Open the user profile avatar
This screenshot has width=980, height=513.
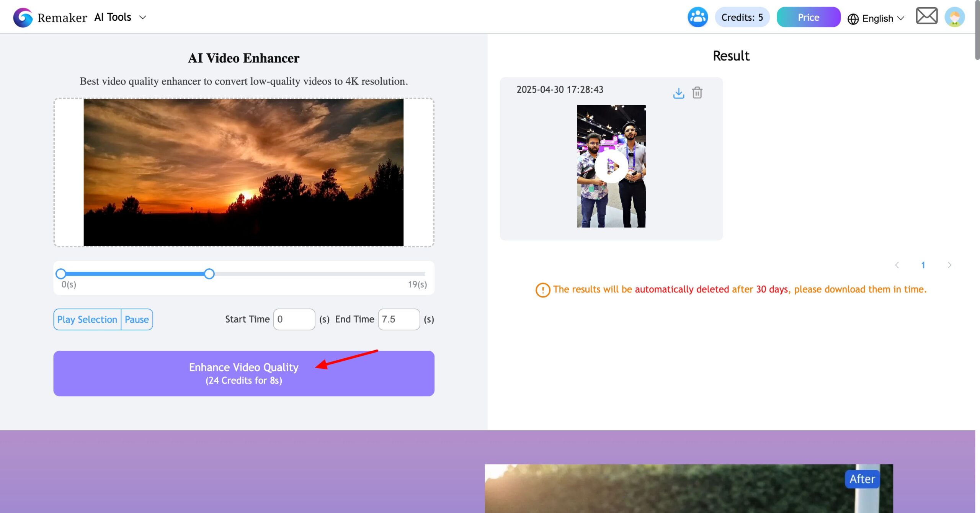954,17
